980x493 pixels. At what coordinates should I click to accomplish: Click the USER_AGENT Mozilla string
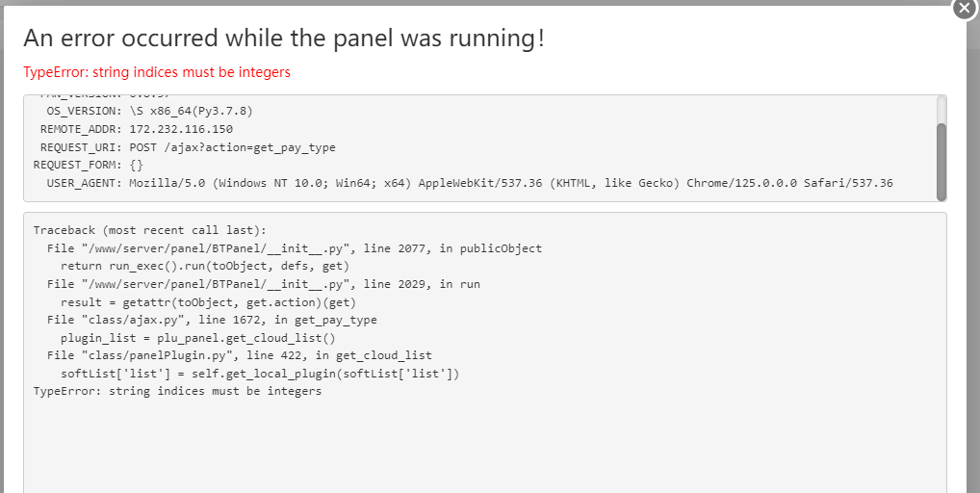511,183
